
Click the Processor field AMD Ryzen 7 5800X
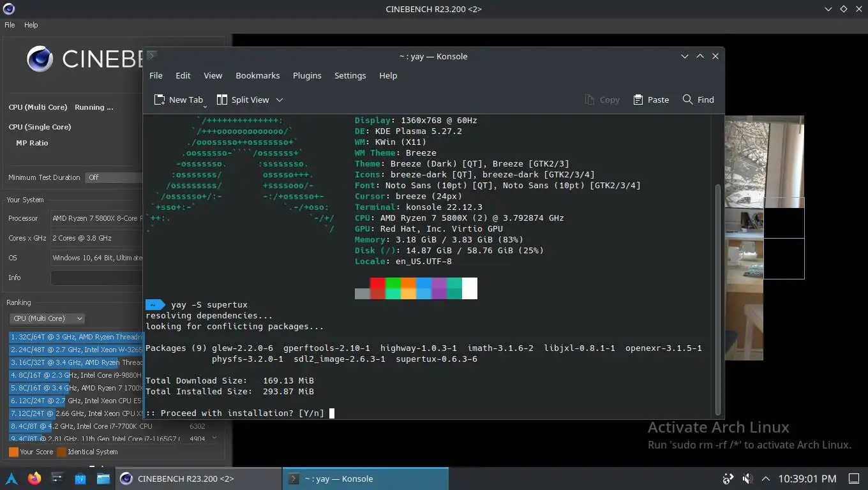coord(96,218)
